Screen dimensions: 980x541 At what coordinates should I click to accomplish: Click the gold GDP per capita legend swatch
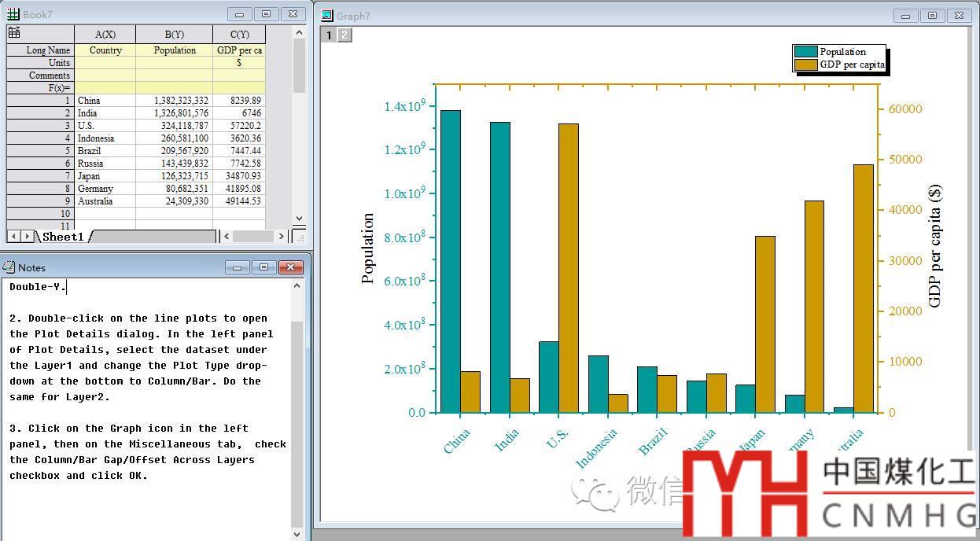(x=805, y=64)
